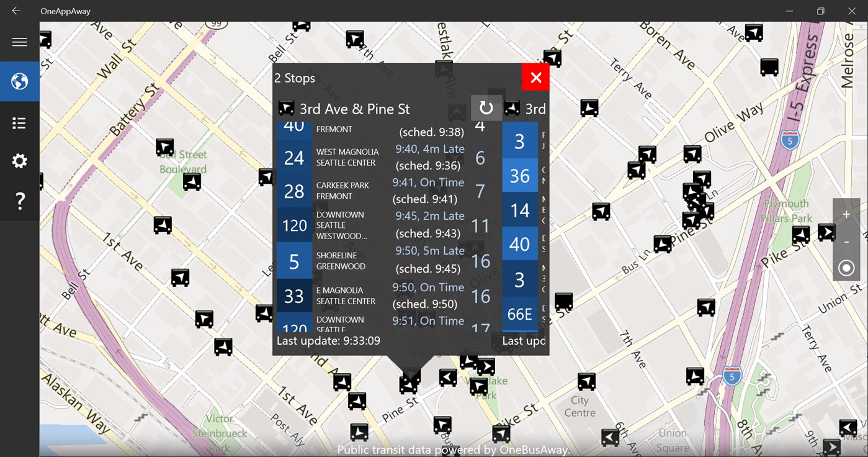The image size is (868, 457).
Task: Click the '9:41, On Time' arrival time
Action: coord(428,183)
